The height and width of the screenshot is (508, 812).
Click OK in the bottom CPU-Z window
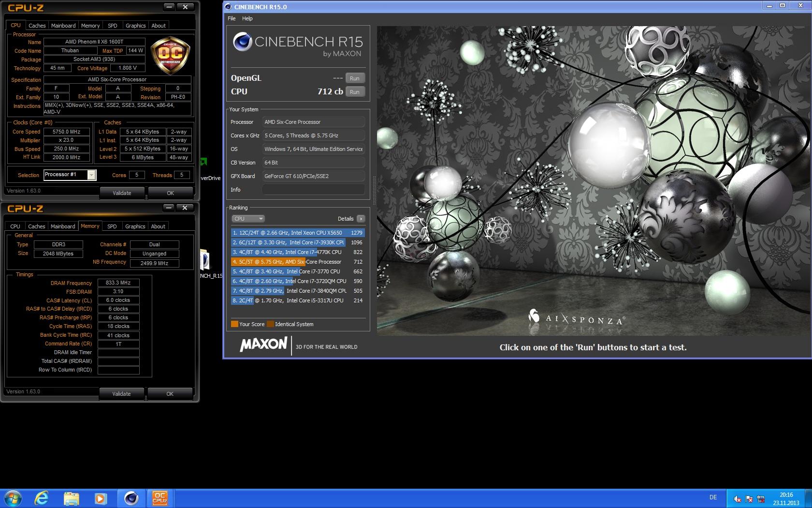170,394
